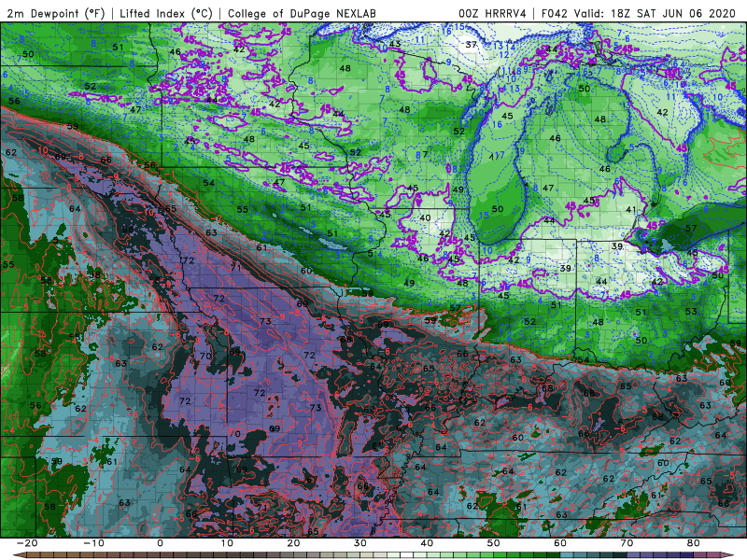The image size is (747, 560).
Task: Click the "2m Dewpoint (°F)" title text
Action: [x=55, y=13]
